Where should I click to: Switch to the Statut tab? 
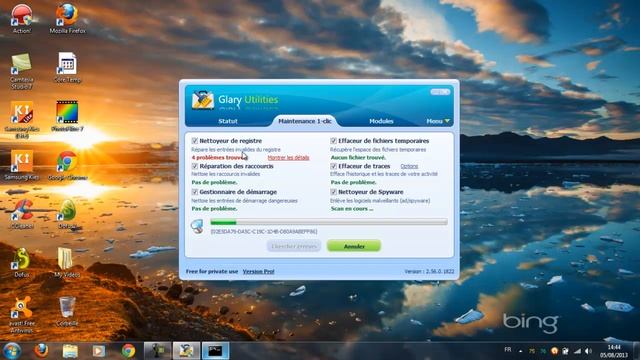coord(228,121)
